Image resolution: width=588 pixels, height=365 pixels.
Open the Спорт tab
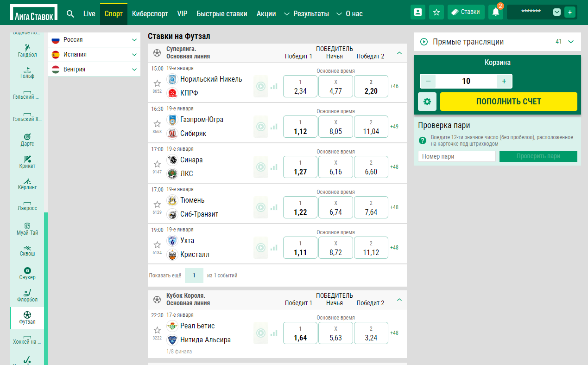(114, 14)
